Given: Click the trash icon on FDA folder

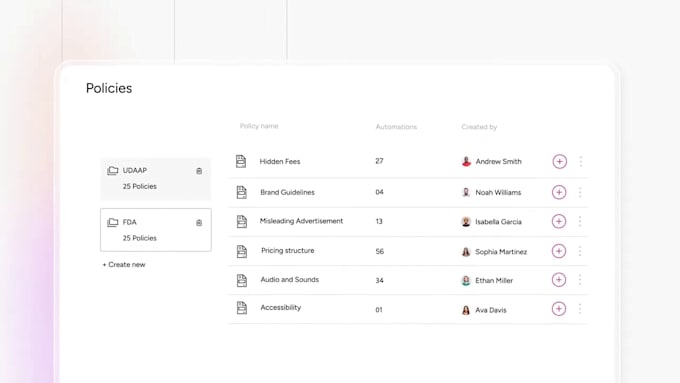Looking at the screenshot, I should pyautogui.click(x=199, y=223).
